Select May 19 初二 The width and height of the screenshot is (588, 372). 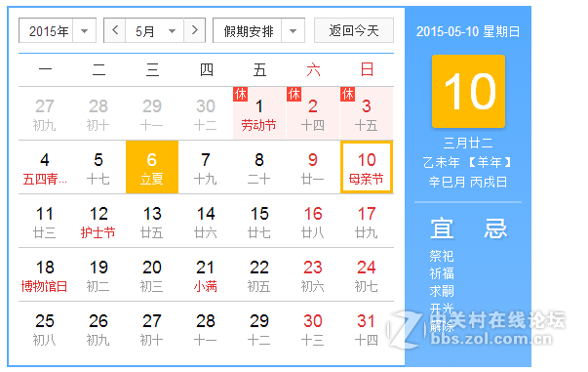[98, 274]
